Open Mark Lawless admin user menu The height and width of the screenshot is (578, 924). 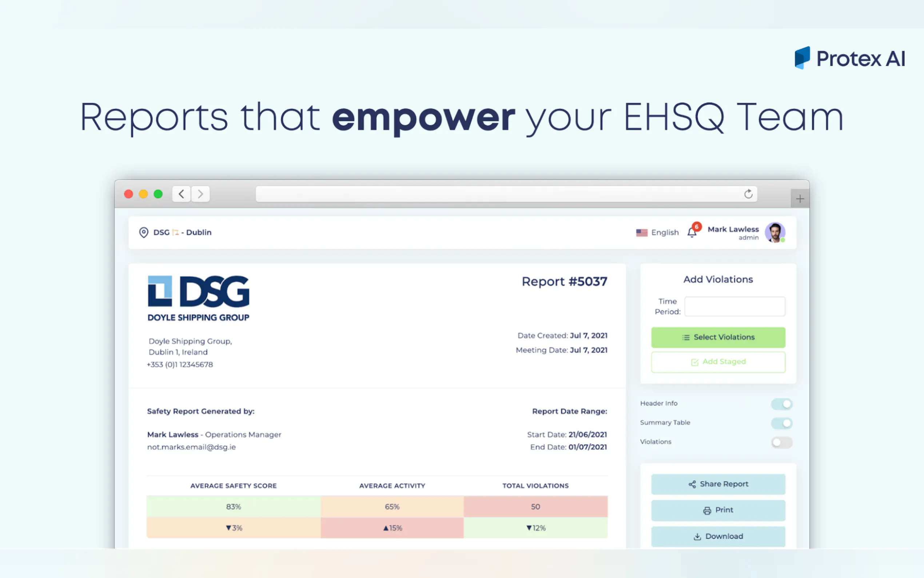(733, 233)
